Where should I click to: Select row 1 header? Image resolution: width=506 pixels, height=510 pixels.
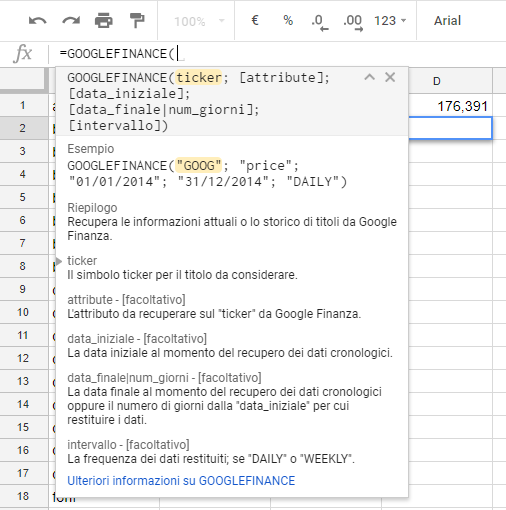tap(23, 105)
